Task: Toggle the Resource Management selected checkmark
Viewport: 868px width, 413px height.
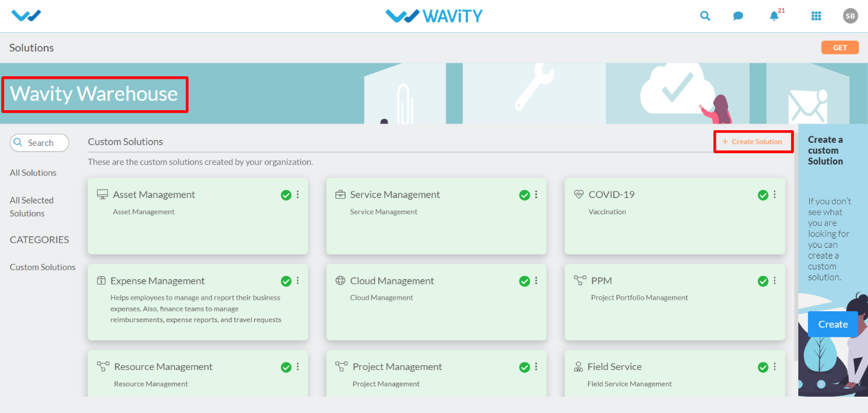Action: coord(286,367)
